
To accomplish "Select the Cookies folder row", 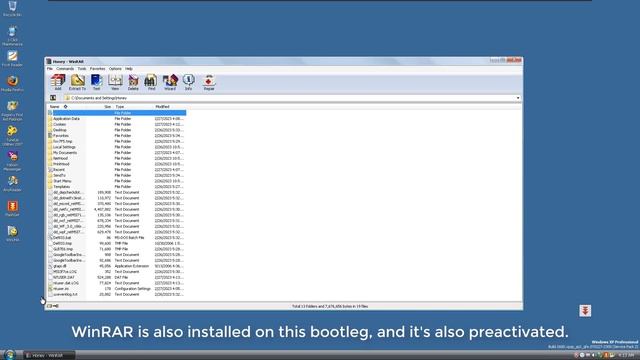I will (x=117, y=124).
